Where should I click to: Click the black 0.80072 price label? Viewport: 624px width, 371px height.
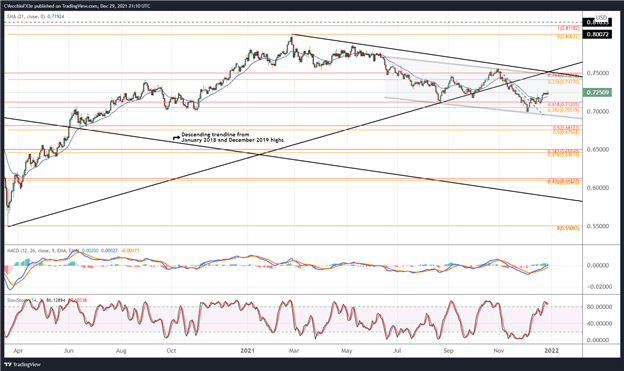[597, 35]
